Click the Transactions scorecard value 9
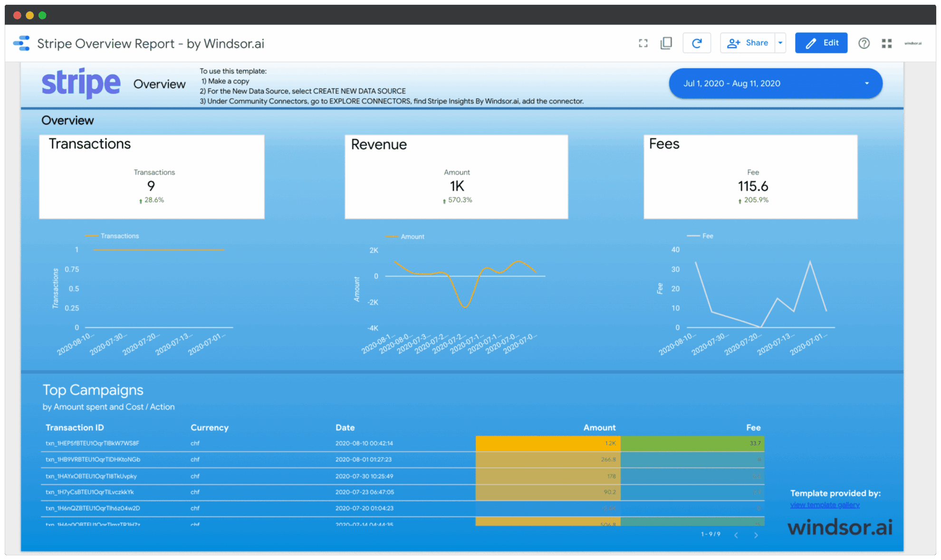The image size is (941, 560). coord(151,186)
